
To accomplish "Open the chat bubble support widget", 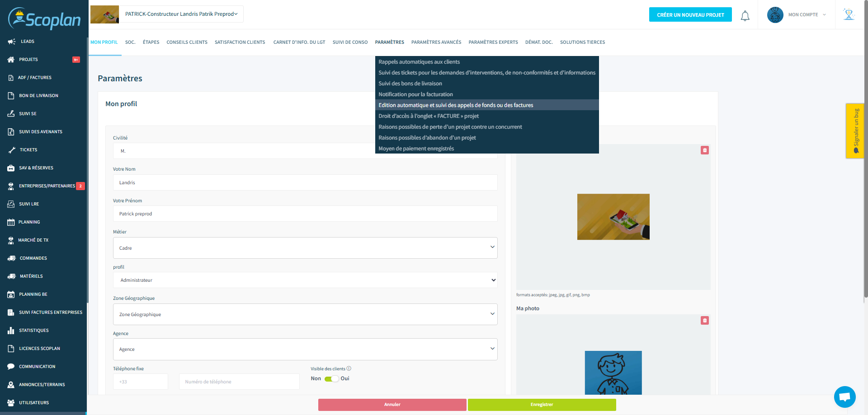I will point(844,396).
